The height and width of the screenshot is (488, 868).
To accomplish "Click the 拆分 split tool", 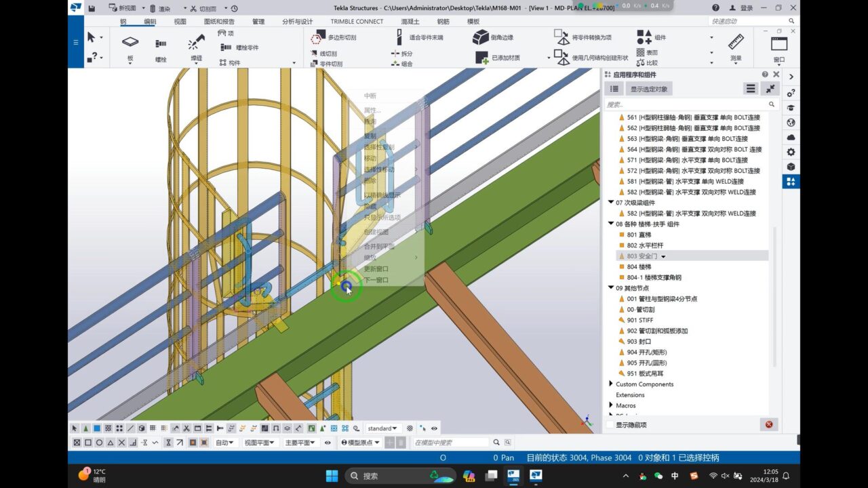I will click(x=402, y=53).
